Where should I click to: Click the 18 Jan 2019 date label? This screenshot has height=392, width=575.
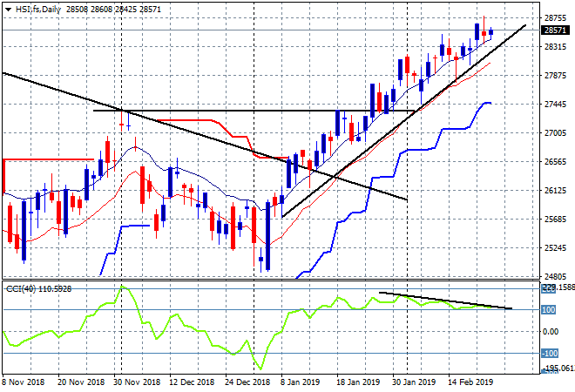358,382
